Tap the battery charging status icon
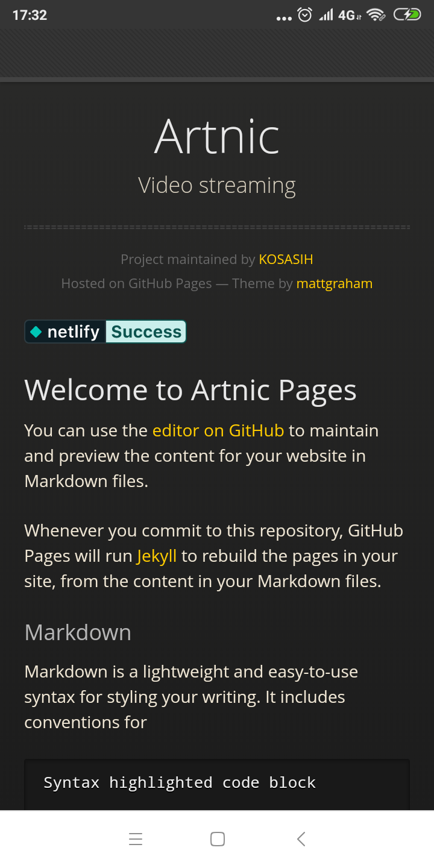434x868 pixels. click(x=407, y=14)
